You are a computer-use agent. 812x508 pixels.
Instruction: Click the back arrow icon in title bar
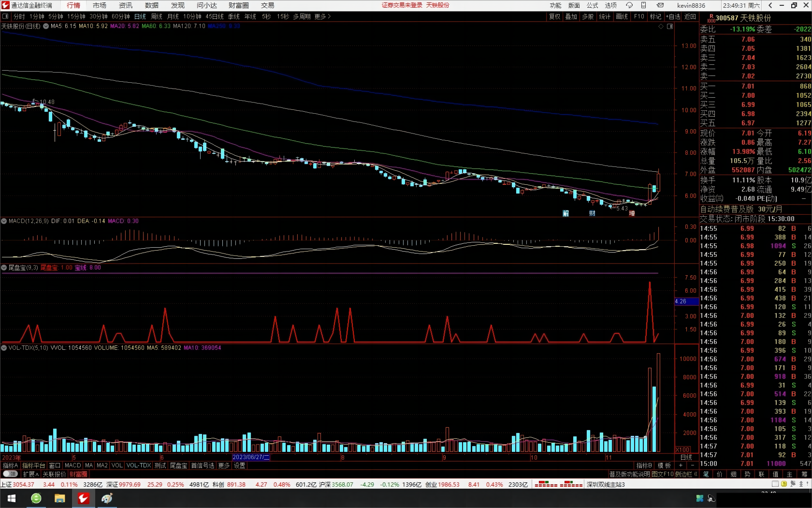(x=770, y=5)
